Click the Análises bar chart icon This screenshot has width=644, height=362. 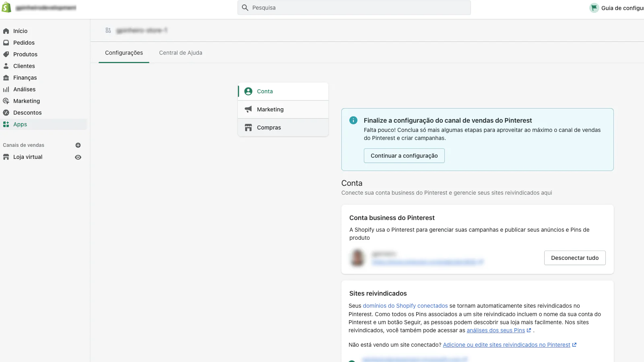coord(6,89)
